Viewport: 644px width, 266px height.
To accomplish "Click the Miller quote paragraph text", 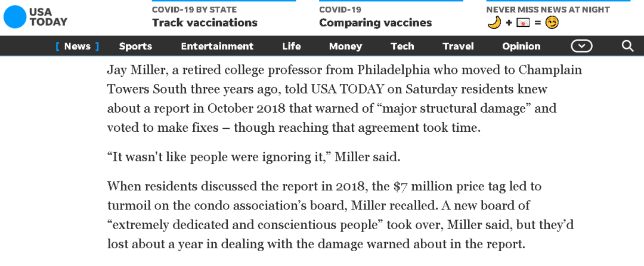I will point(253,157).
